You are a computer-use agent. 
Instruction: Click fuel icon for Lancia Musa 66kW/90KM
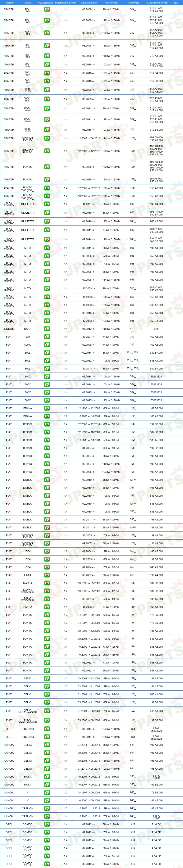tap(47, 784)
